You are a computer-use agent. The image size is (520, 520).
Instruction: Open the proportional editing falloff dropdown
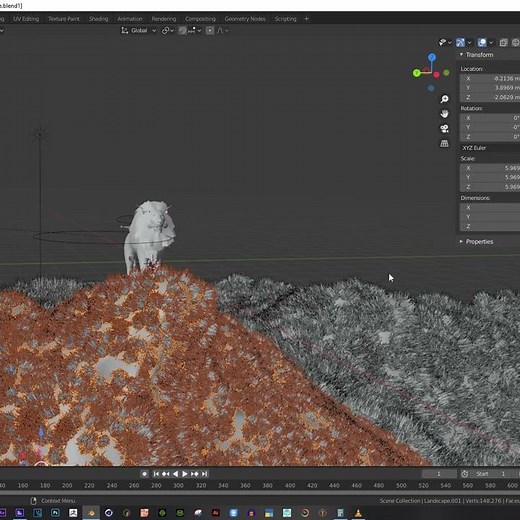click(223, 31)
